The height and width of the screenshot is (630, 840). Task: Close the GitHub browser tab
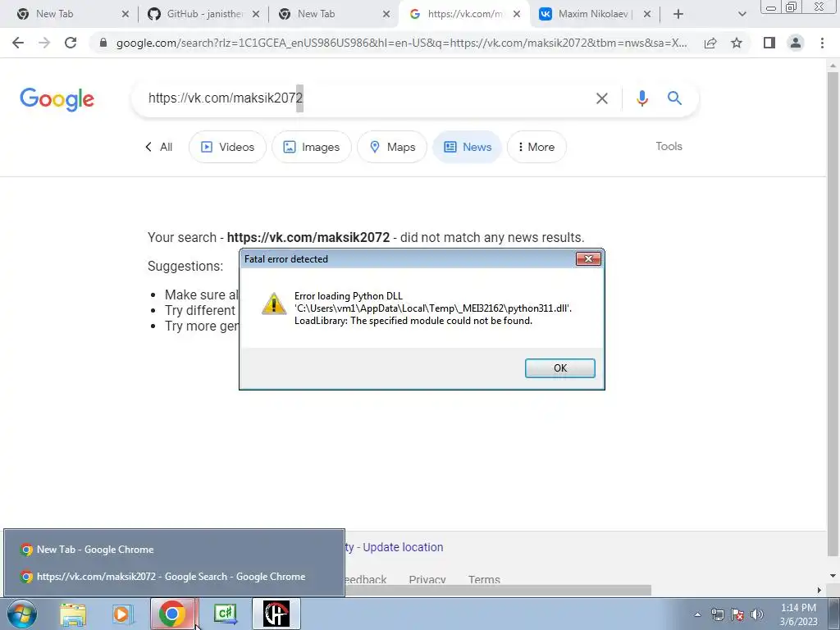(256, 14)
